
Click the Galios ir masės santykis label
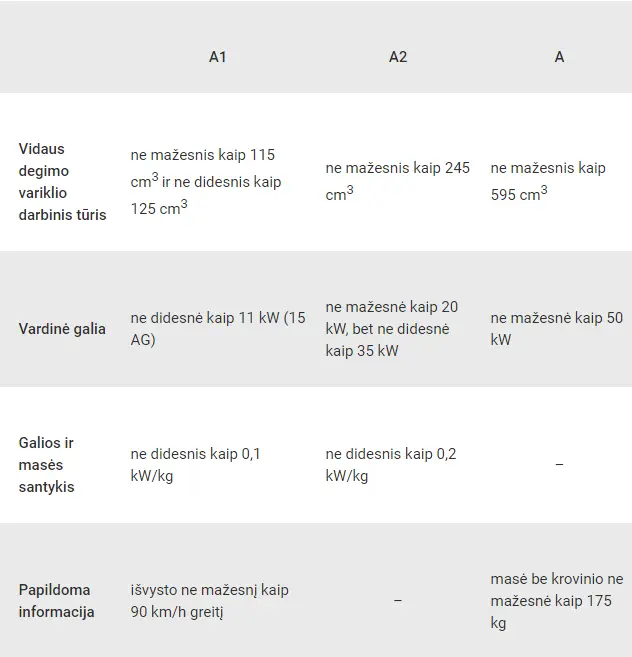pyautogui.click(x=47, y=465)
